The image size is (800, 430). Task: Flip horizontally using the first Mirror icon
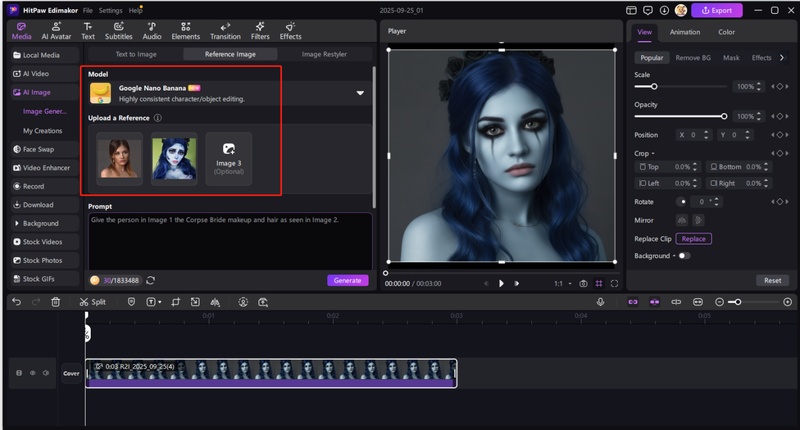pos(682,220)
